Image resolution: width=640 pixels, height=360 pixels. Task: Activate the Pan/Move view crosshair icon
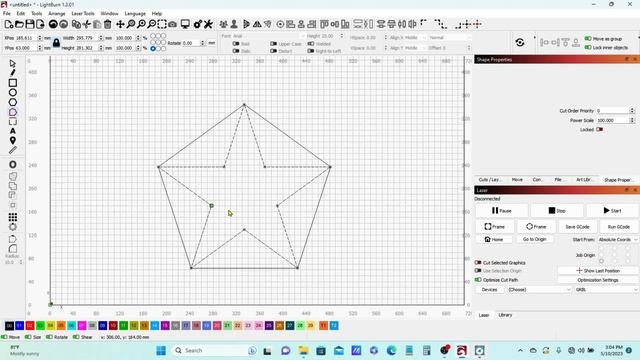tap(120, 24)
